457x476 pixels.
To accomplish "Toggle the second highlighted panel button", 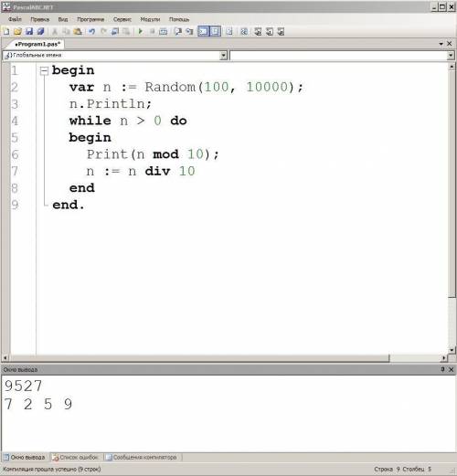I will coord(215,31).
